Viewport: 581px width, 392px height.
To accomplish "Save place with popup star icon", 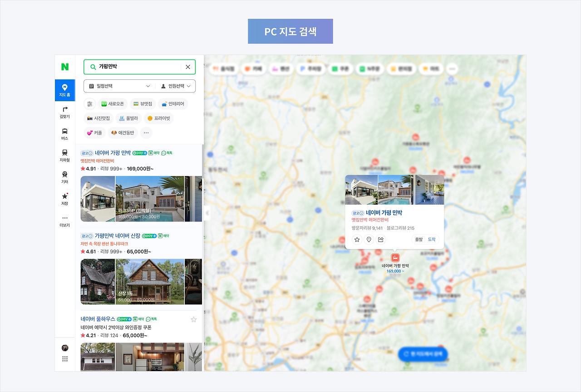I will [357, 240].
